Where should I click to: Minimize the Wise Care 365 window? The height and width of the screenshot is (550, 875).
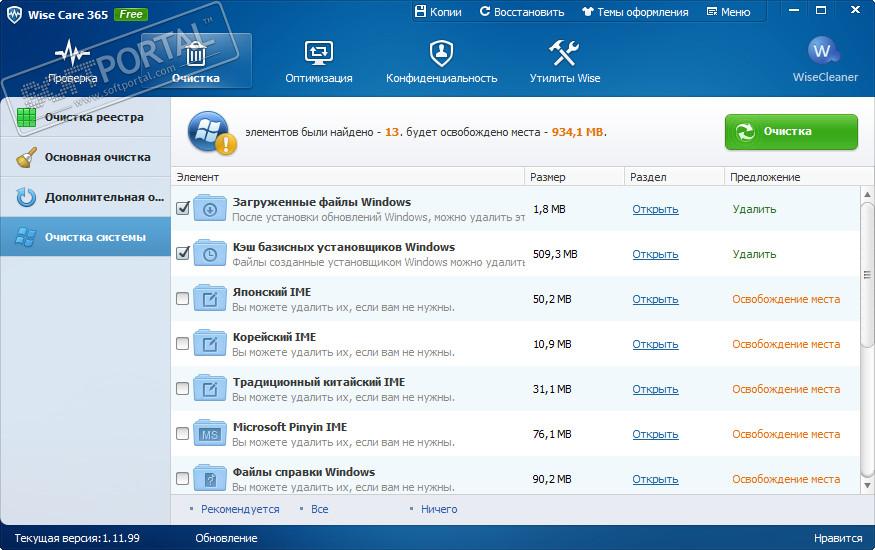coord(794,10)
